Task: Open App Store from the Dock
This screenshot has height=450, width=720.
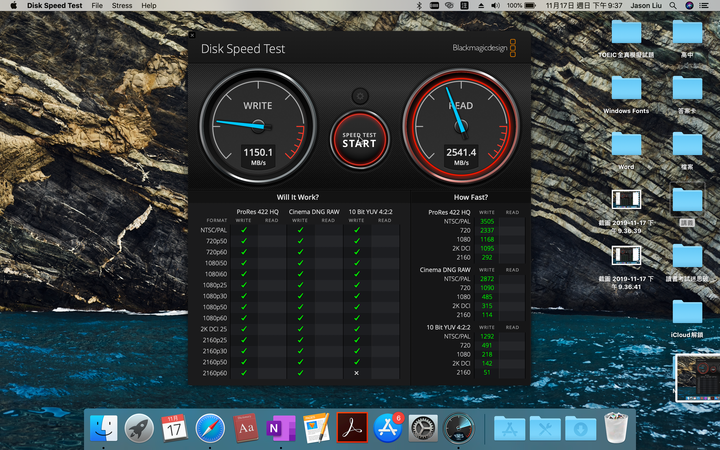Action: pos(388,428)
